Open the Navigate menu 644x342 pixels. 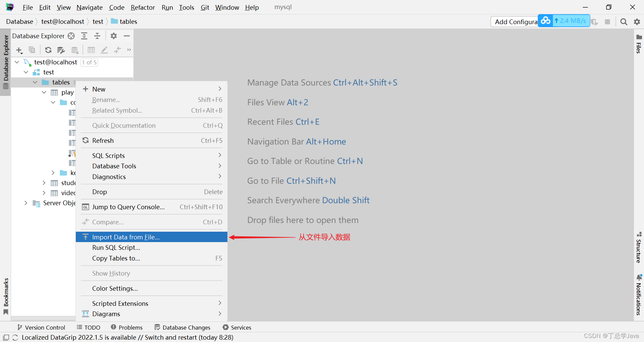90,7
